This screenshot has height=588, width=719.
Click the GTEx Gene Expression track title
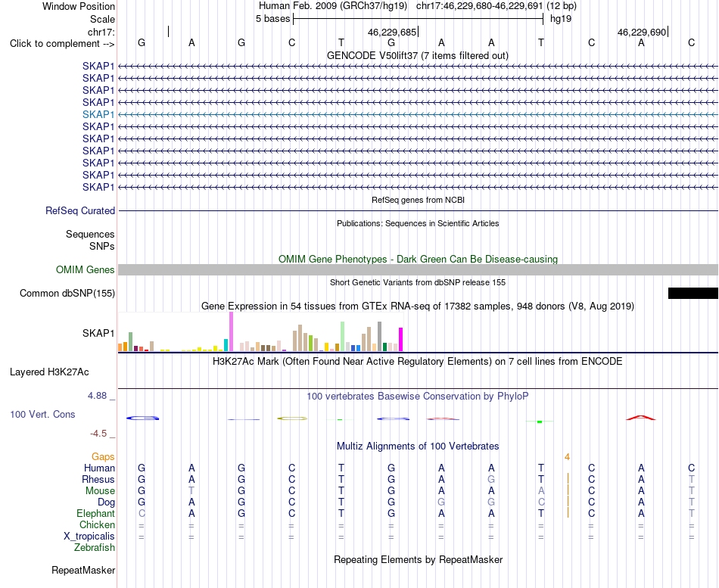pyautogui.click(x=418, y=306)
